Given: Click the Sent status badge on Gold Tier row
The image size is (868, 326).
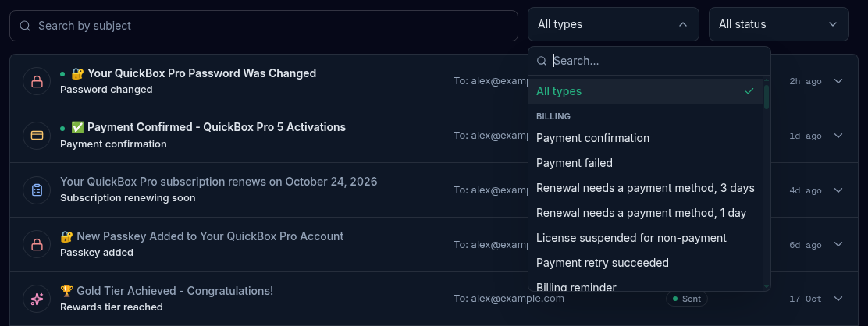Looking at the screenshot, I should click(686, 299).
